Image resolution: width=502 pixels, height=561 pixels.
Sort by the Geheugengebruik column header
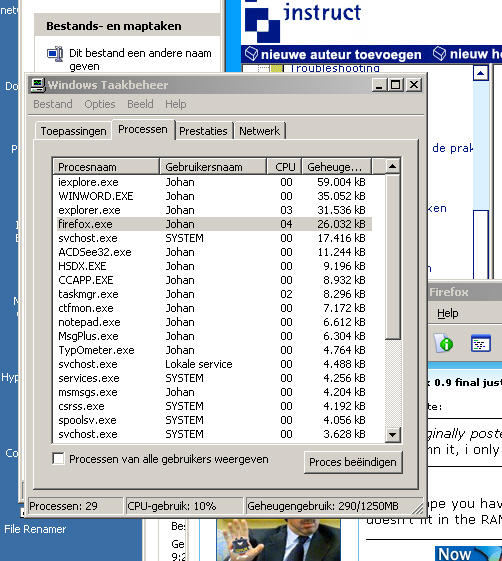(337, 167)
